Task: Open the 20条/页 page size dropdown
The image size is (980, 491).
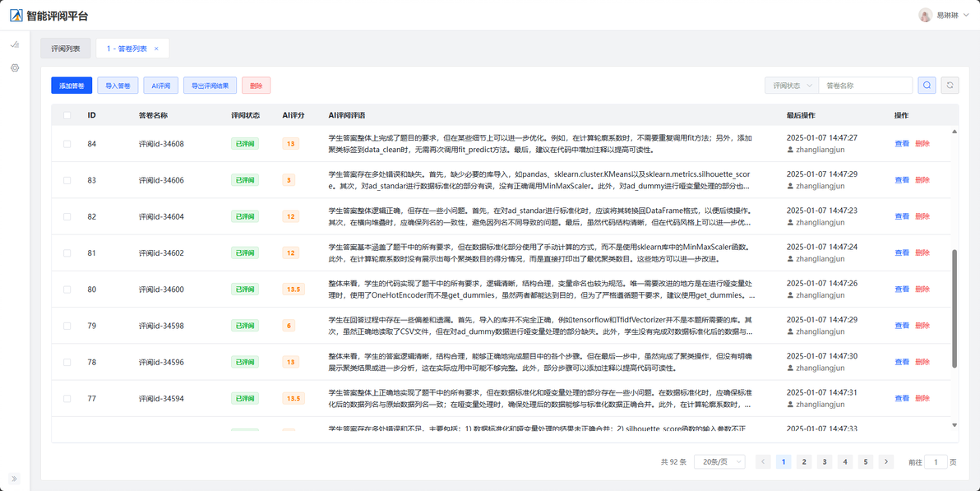Action: [719, 461]
